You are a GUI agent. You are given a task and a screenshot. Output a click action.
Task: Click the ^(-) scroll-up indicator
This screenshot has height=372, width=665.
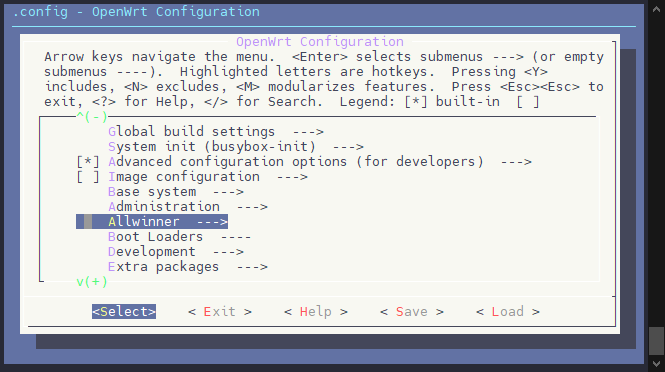[92, 116]
